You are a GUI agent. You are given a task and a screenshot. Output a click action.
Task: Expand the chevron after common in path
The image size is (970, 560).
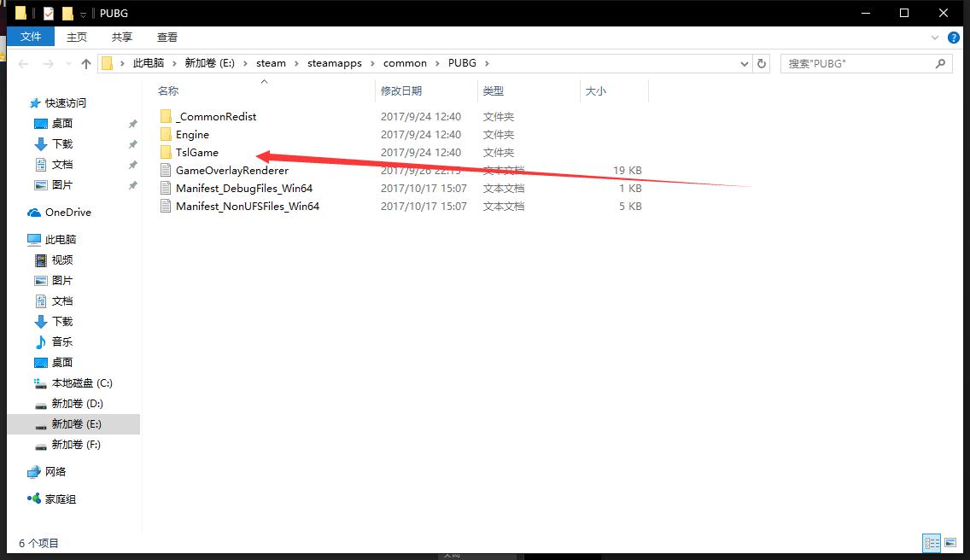point(437,63)
